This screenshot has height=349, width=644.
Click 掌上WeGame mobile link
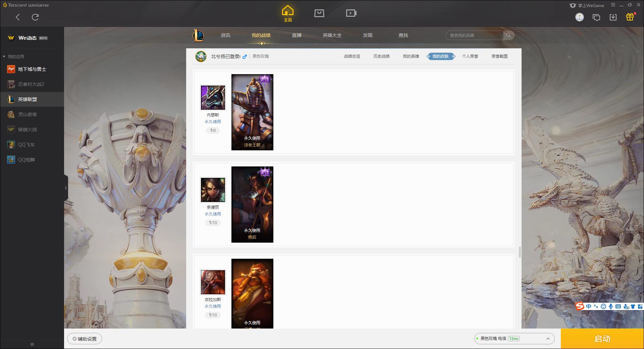point(587,5)
